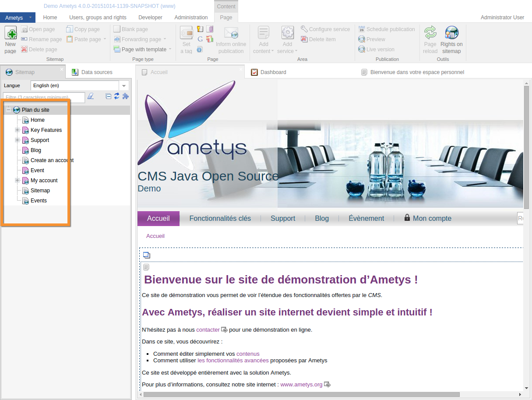Click the Open page icon
The height and width of the screenshot is (400, 532).
(25, 29)
